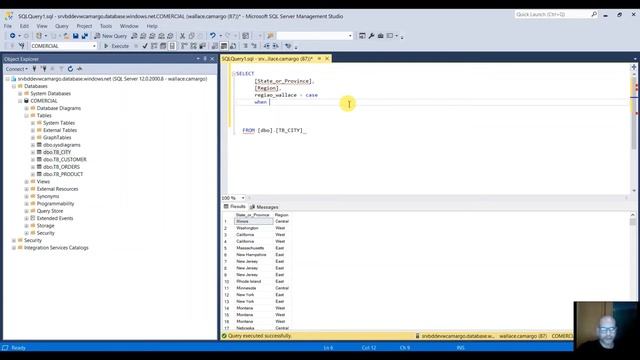This screenshot has height=360, width=640.
Task: Expand the Security node under server
Action: (14, 240)
